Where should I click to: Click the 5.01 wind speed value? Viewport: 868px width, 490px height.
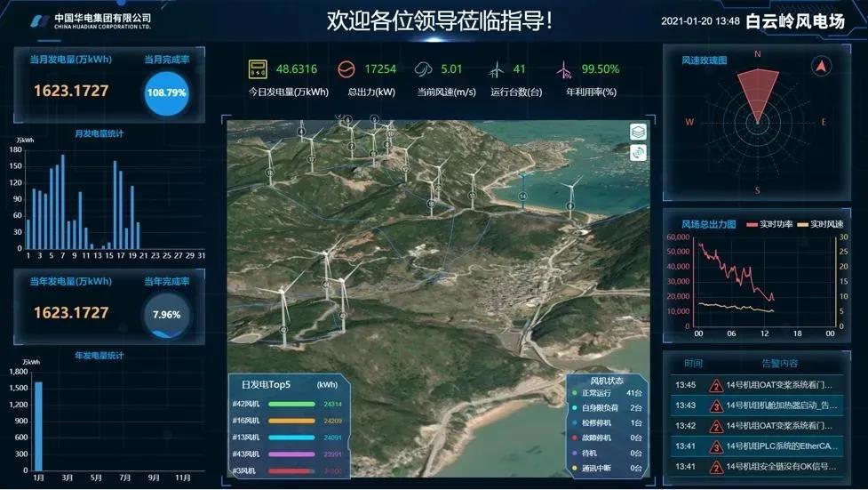(451, 69)
